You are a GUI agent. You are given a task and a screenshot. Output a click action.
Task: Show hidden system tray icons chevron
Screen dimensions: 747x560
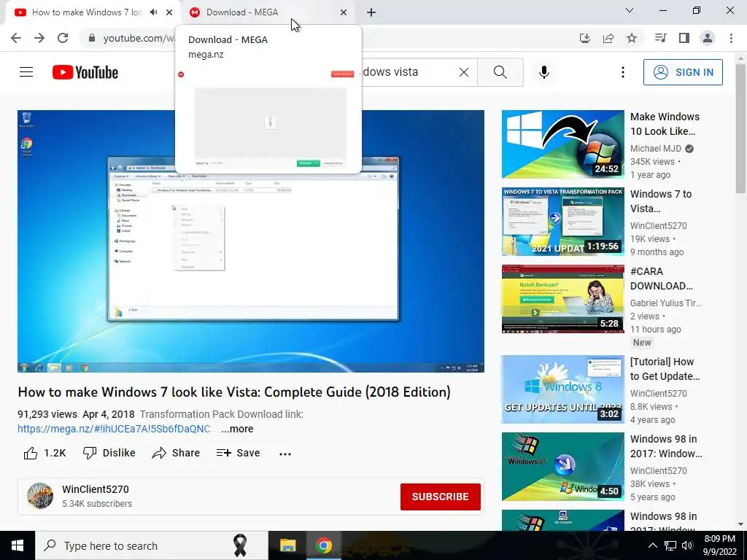click(x=653, y=545)
